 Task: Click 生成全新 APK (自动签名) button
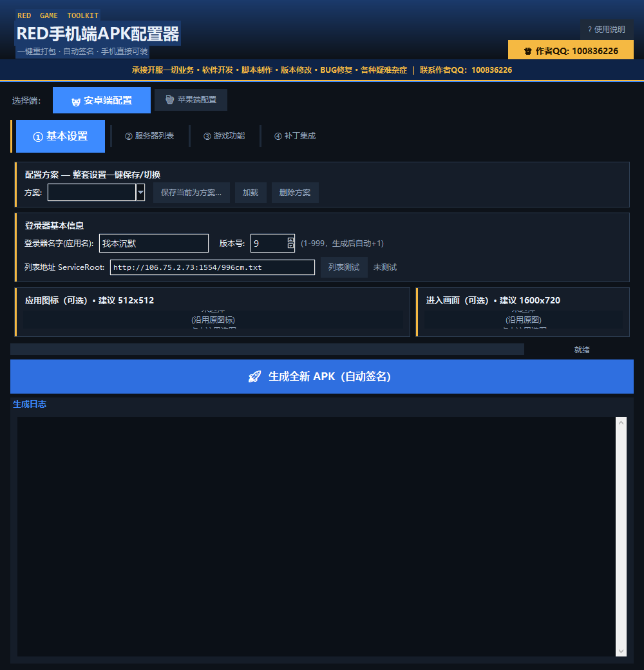(321, 376)
